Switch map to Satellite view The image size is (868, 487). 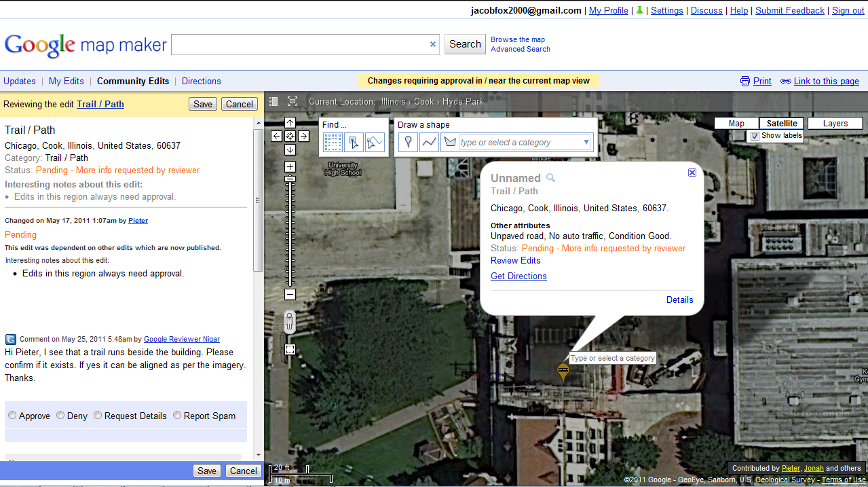[x=782, y=124]
